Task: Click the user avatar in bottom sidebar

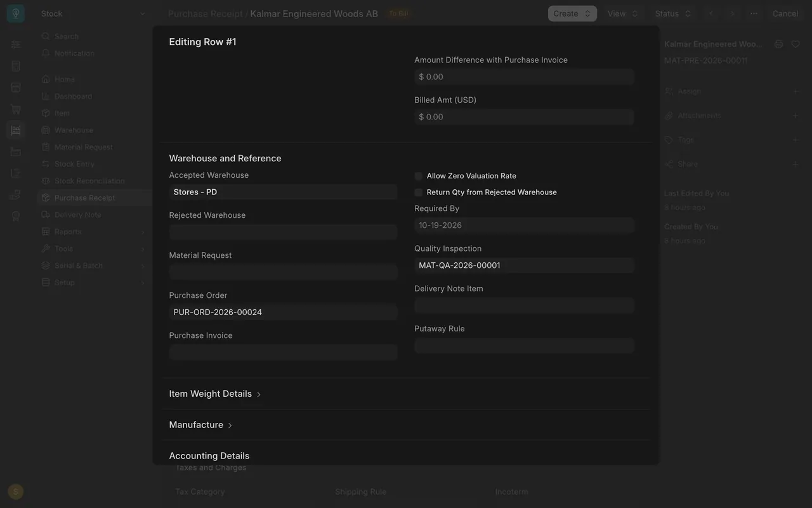Action: pos(16,491)
